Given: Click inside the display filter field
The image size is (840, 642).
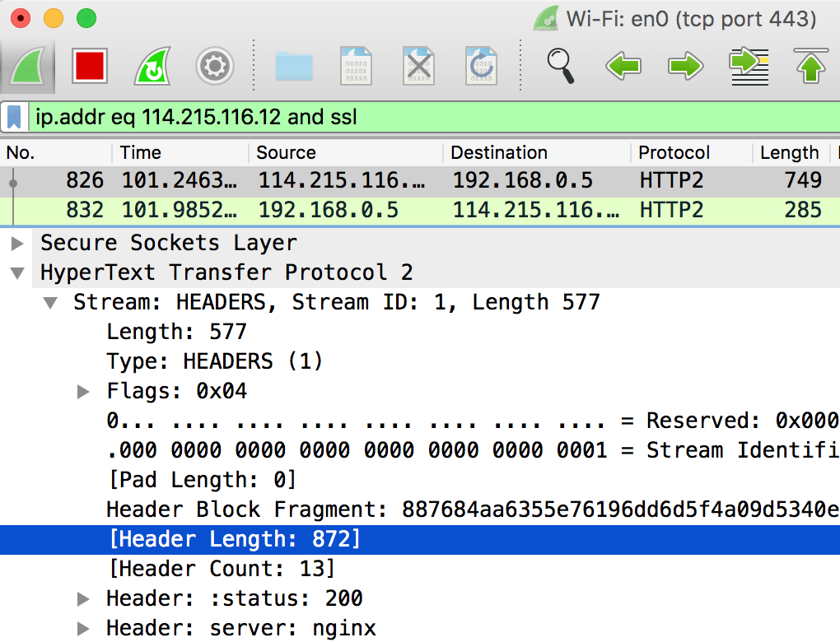Looking at the screenshot, I should pos(329,116).
